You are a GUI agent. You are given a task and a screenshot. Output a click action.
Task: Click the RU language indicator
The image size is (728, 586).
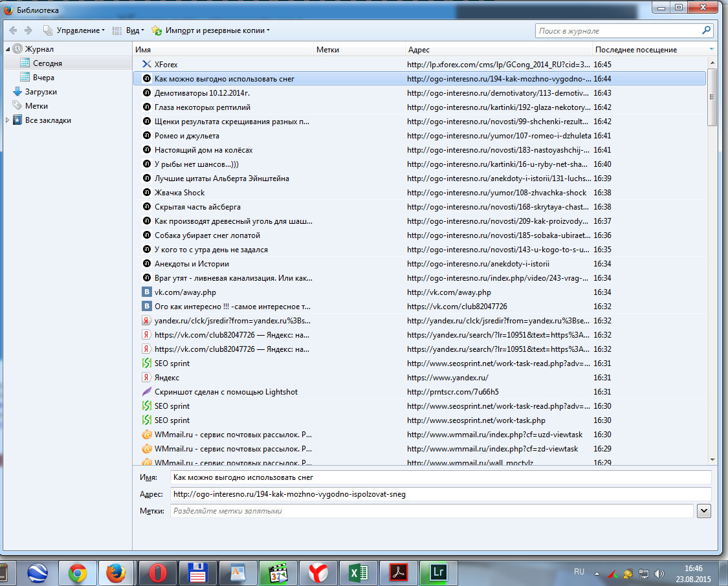coord(579,572)
